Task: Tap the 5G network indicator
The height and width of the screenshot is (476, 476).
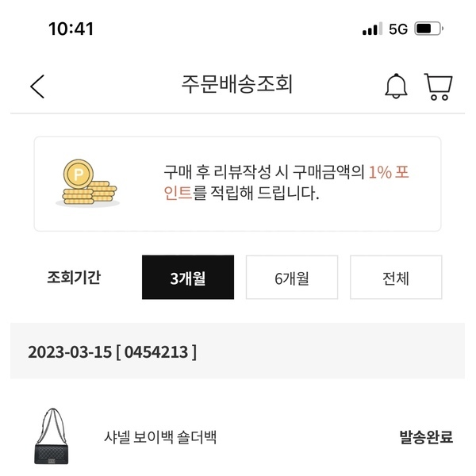Action: coord(398,29)
